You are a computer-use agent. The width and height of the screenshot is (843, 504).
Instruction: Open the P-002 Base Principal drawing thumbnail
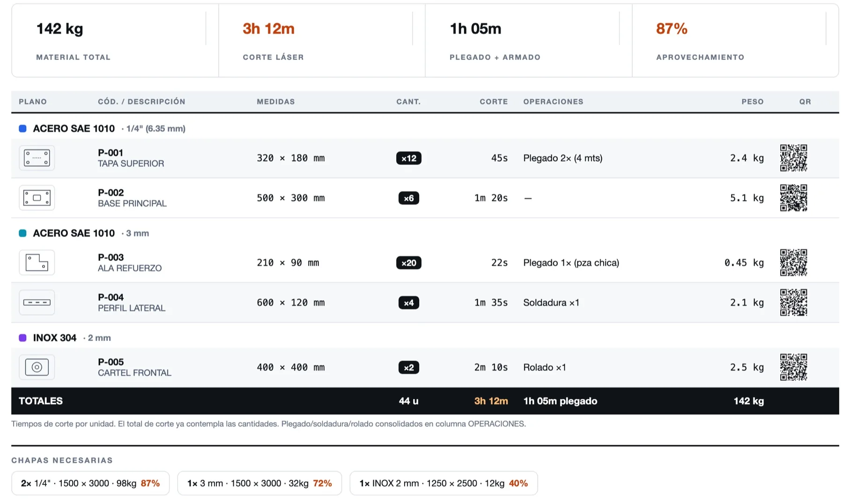(x=37, y=198)
